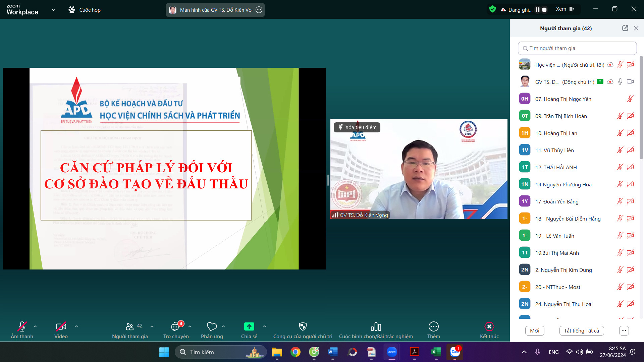The height and width of the screenshot is (362, 644).
Task: Click the More (Thêm) ellipsis icon
Action: pyautogui.click(x=433, y=327)
